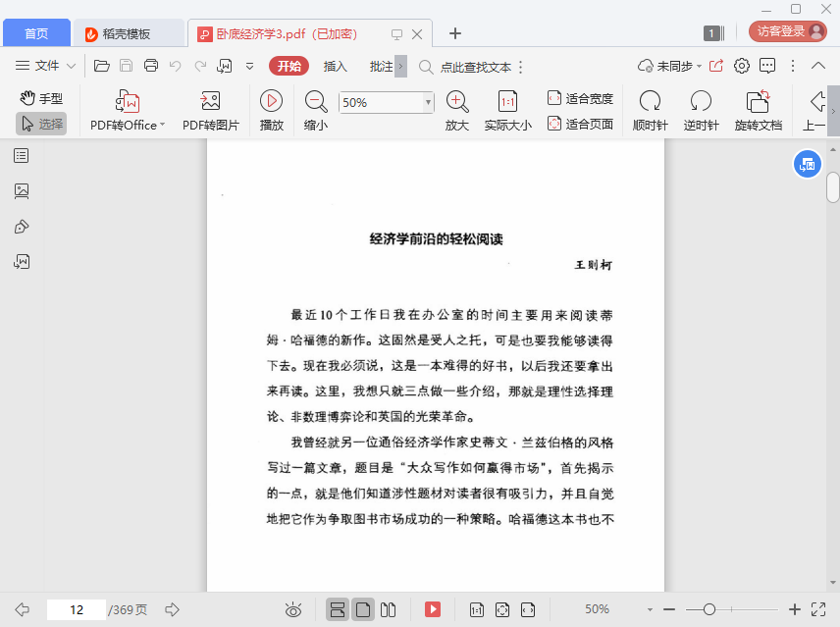Open settings gear icon
Screen dimensions: 840x627
[x=742, y=66]
